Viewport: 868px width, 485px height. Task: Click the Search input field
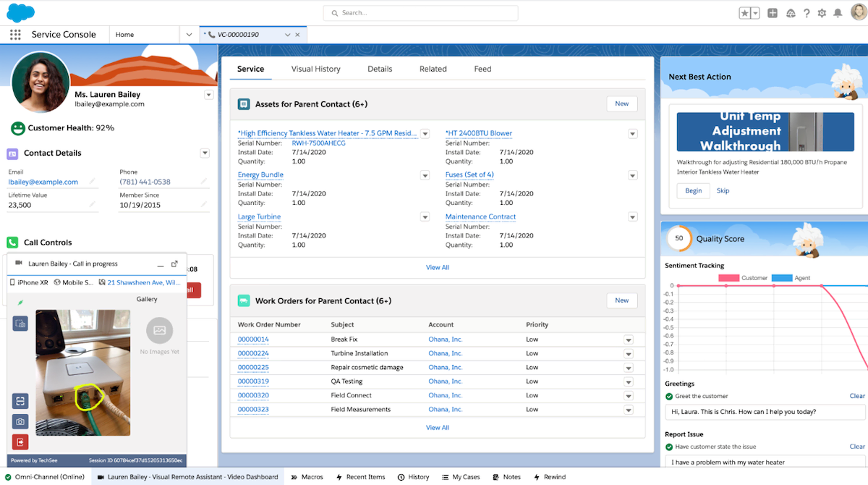(420, 13)
